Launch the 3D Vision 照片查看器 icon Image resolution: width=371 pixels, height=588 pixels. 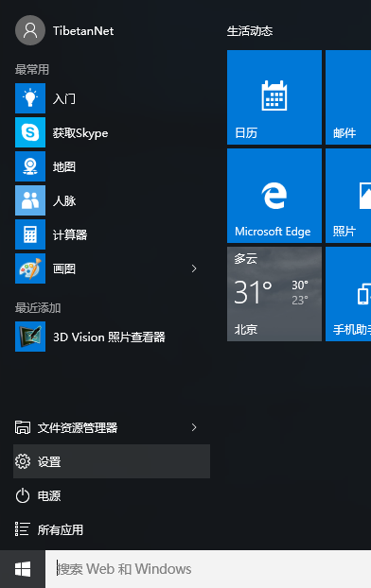click(30, 337)
